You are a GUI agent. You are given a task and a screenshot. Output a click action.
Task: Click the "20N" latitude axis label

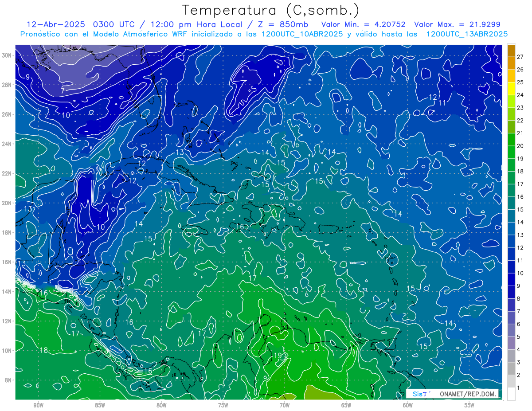tap(7, 203)
